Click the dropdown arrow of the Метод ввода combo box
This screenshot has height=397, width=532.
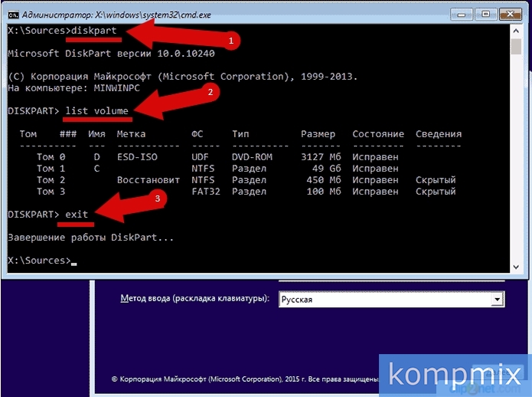497,299
